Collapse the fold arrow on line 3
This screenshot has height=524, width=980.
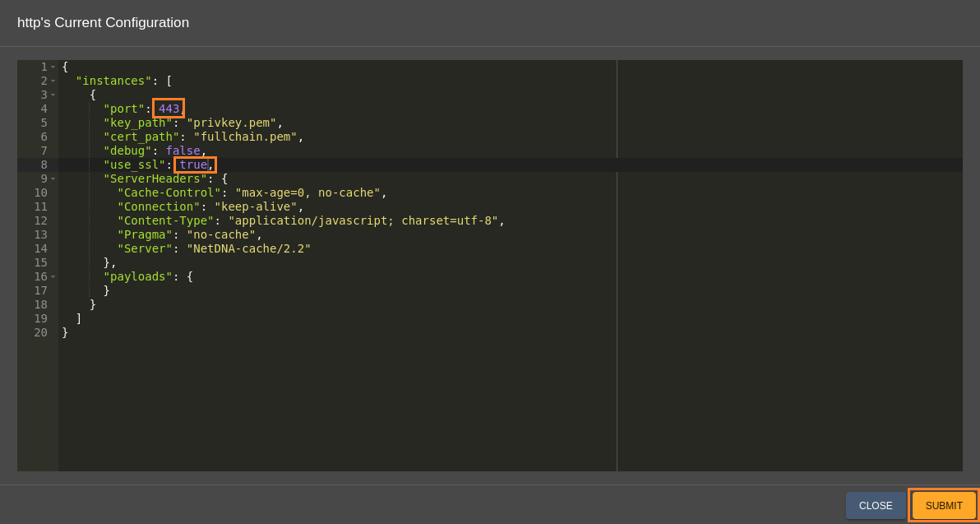tap(53, 95)
